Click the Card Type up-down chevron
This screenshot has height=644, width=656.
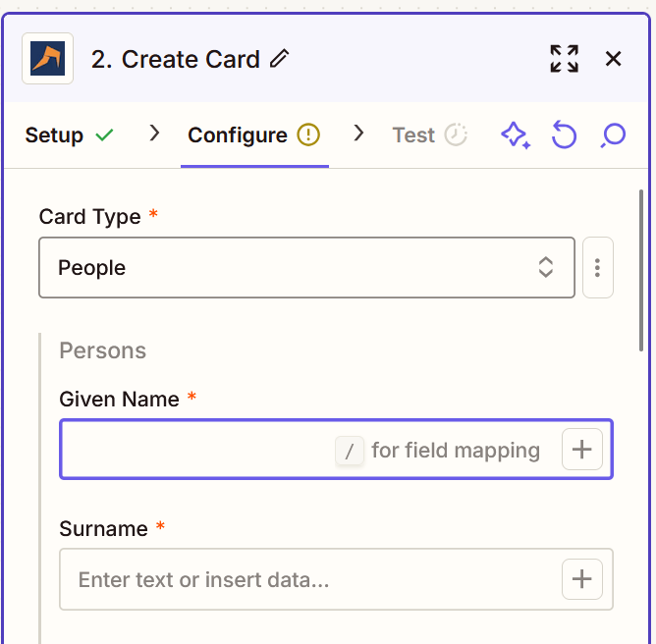546,267
